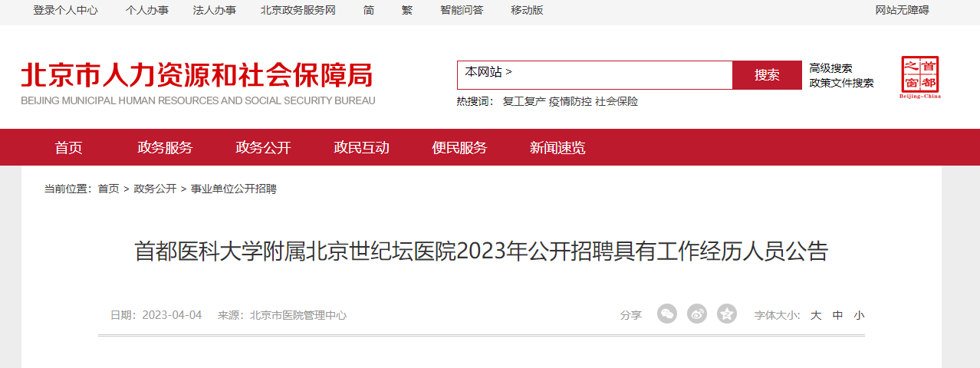Image resolution: width=980 pixels, height=368 pixels.
Task: Click the red 搜索 button
Action: coord(767,75)
